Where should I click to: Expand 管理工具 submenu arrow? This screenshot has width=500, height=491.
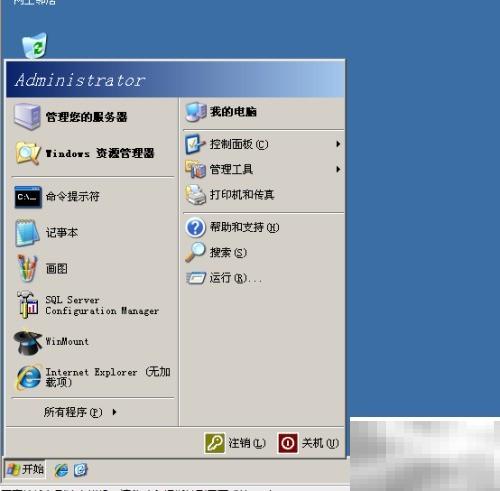click(x=338, y=169)
